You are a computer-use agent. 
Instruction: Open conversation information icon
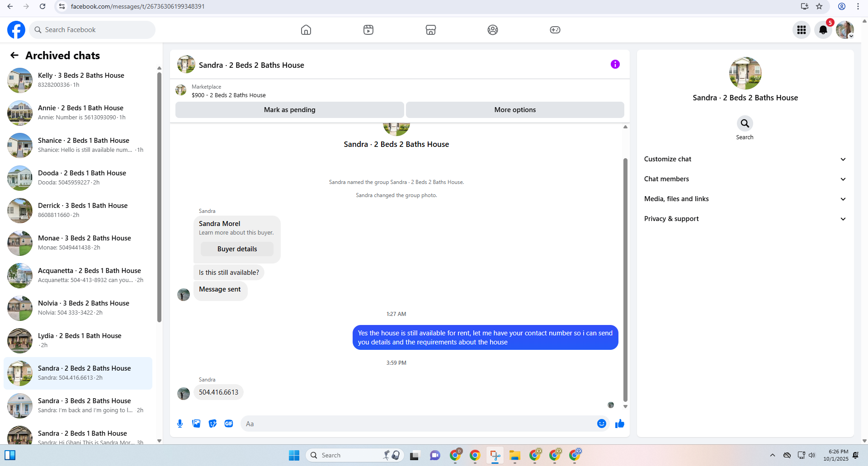coord(615,64)
